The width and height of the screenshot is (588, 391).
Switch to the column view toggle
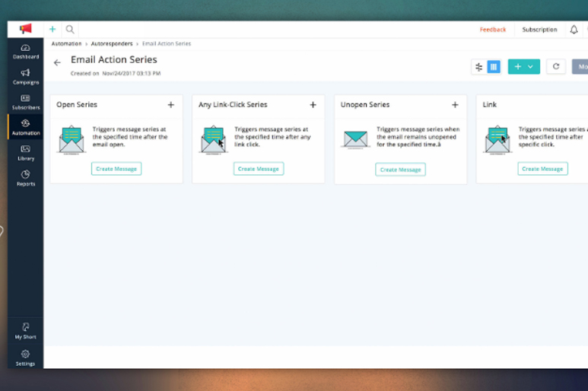pos(494,67)
